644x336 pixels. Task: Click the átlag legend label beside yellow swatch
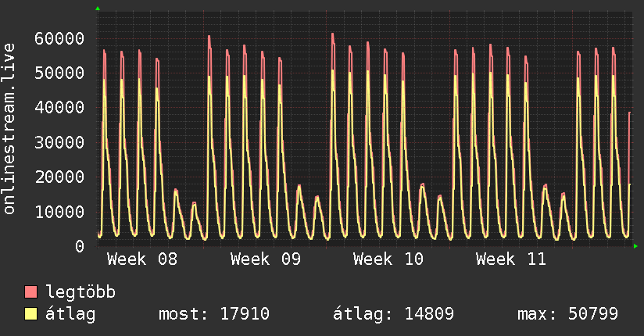pyautogui.click(x=70, y=314)
